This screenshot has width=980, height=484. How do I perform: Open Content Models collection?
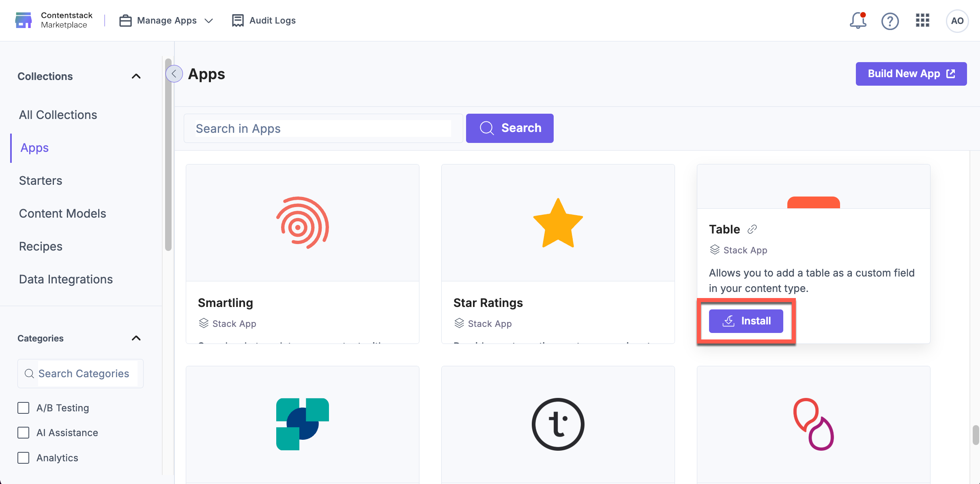pyautogui.click(x=62, y=214)
